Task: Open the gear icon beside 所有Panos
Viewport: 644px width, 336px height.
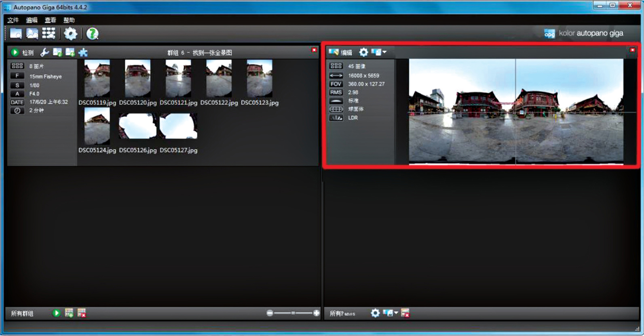Action: pos(375,313)
